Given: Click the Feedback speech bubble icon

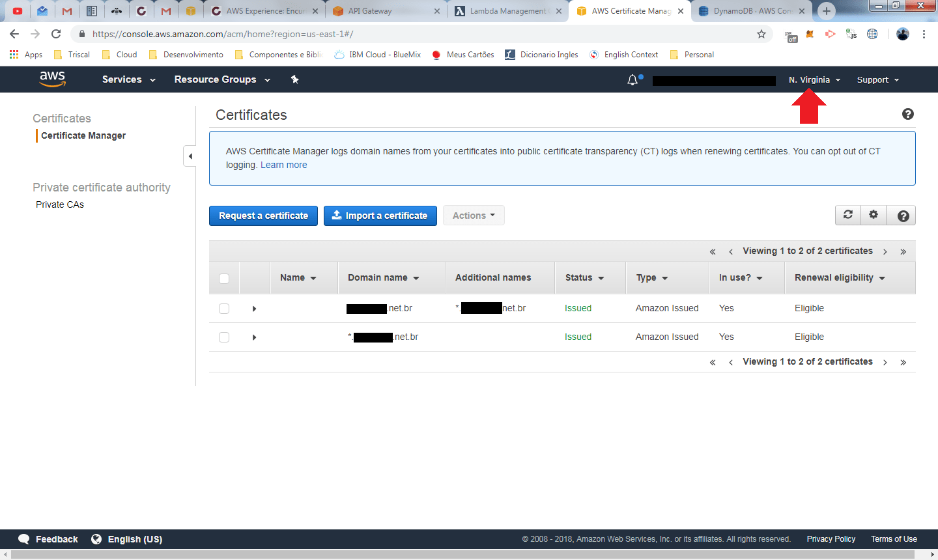Looking at the screenshot, I should 24,539.
